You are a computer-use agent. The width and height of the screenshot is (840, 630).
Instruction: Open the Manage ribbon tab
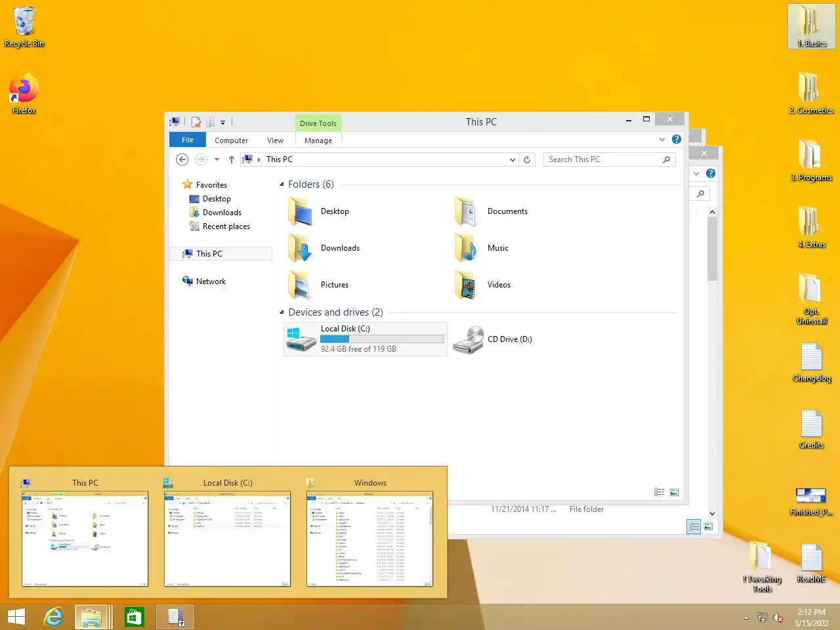pyautogui.click(x=318, y=140)
